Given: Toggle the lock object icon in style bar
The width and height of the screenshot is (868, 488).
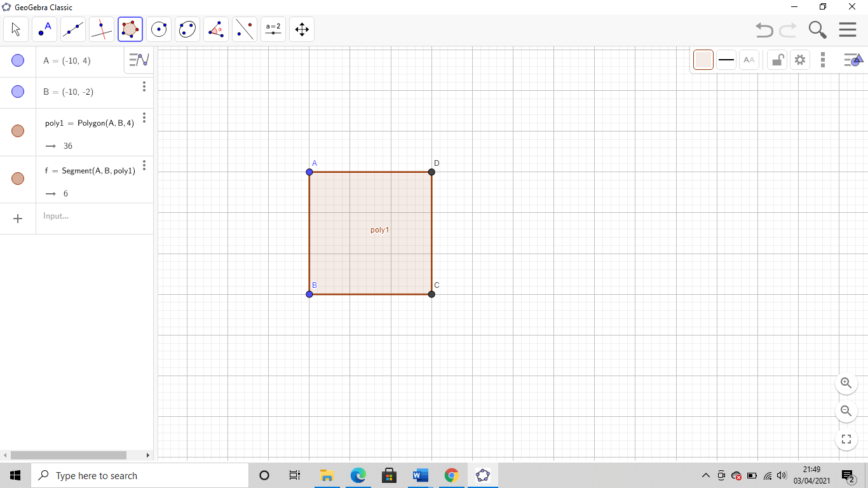Looking at the screenshot, I should click(x=776, y=59).
